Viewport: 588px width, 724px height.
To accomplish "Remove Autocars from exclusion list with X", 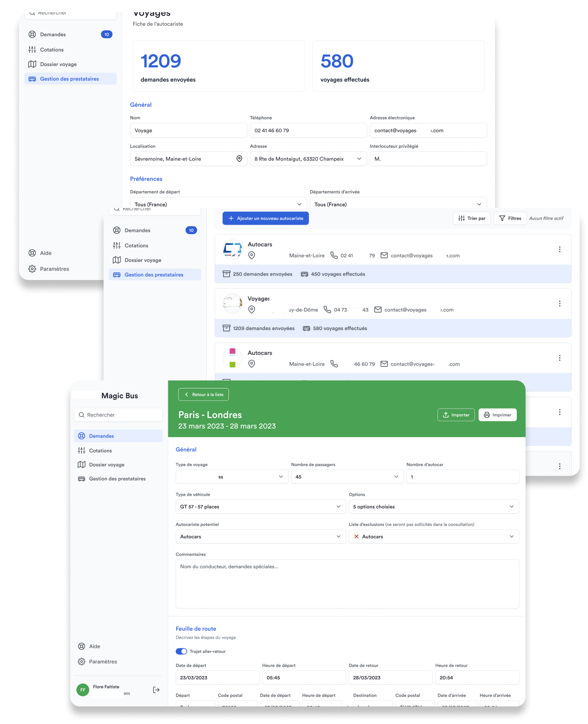I will [356, 537].
